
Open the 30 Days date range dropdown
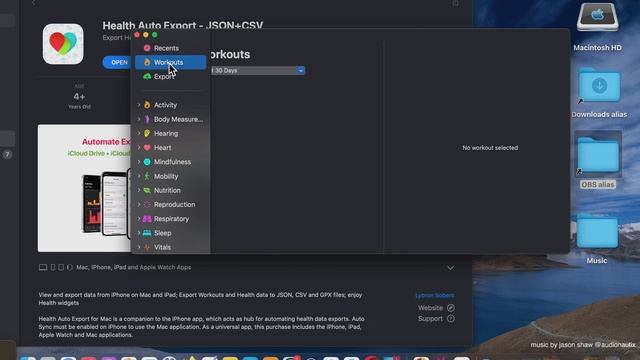point(258,71)
